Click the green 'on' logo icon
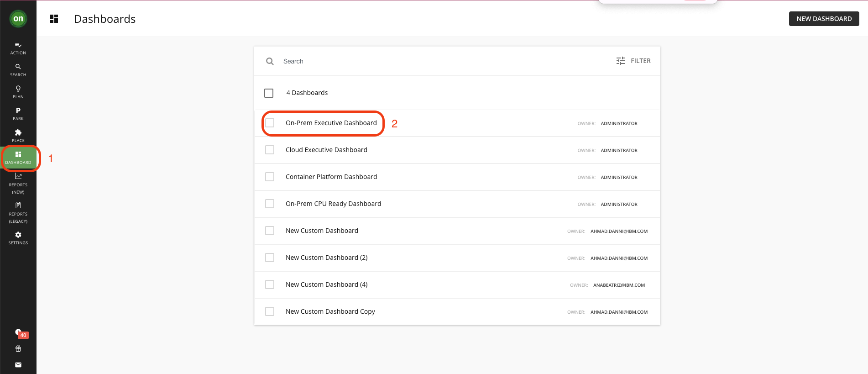The height and width of the screenshot is (374, 868). click(18, 19)
